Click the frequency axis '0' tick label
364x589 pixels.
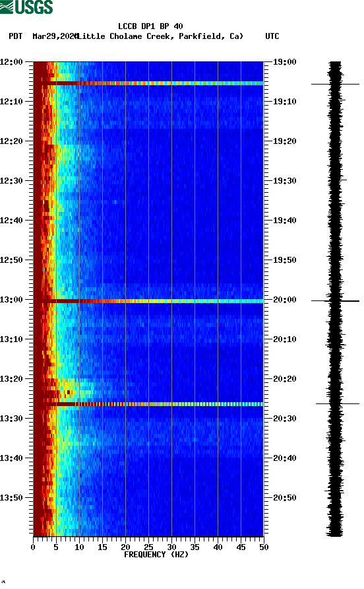click(x=33, y=547)
